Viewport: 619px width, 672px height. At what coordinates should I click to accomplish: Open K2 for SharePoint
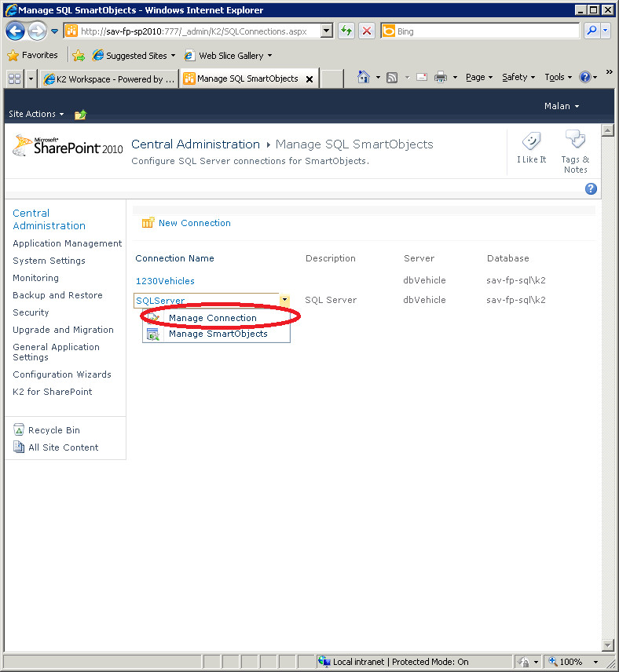(x=53, y=392)
